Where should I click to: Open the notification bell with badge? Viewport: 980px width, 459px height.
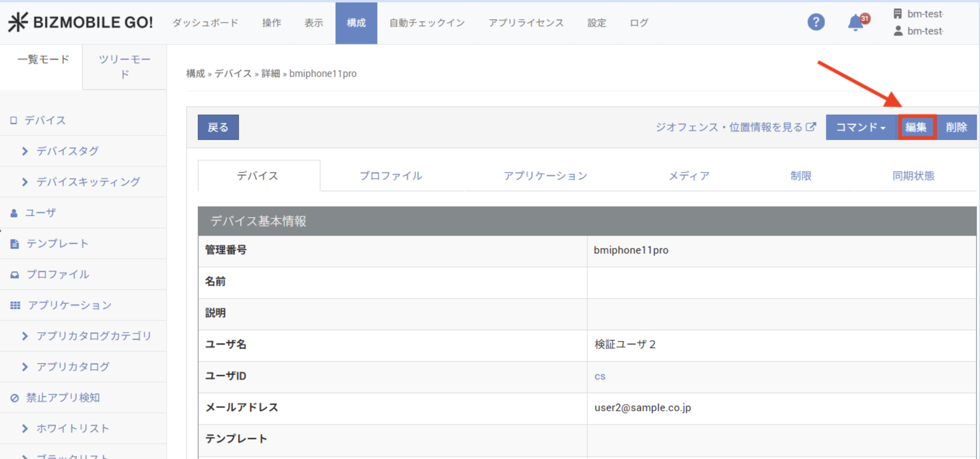(856, 22)
